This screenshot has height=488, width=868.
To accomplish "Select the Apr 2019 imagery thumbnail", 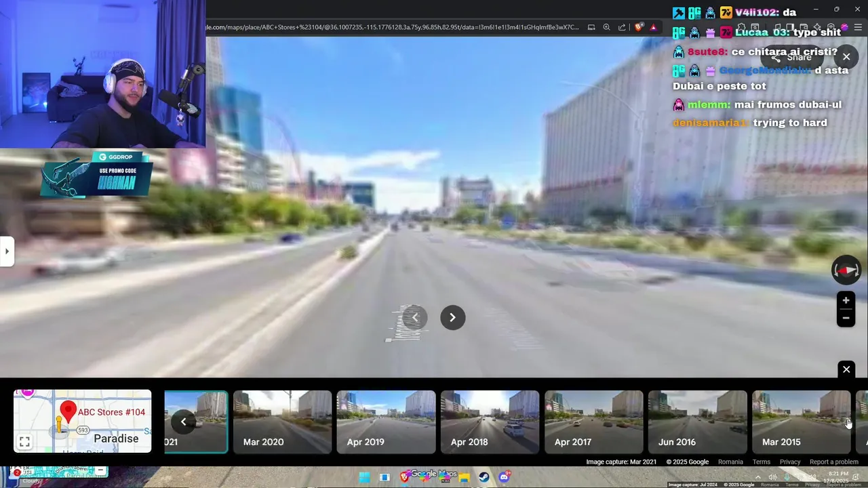I will [387, 422].
